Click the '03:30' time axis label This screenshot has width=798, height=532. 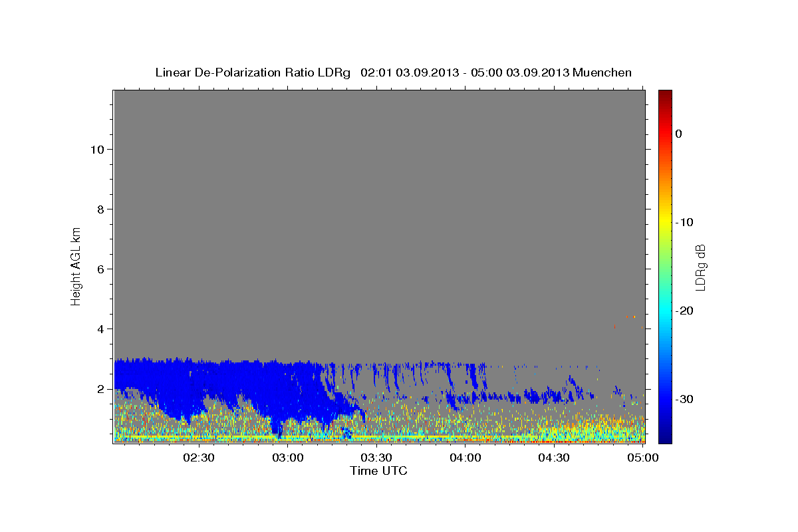click(x=376, y=458)
